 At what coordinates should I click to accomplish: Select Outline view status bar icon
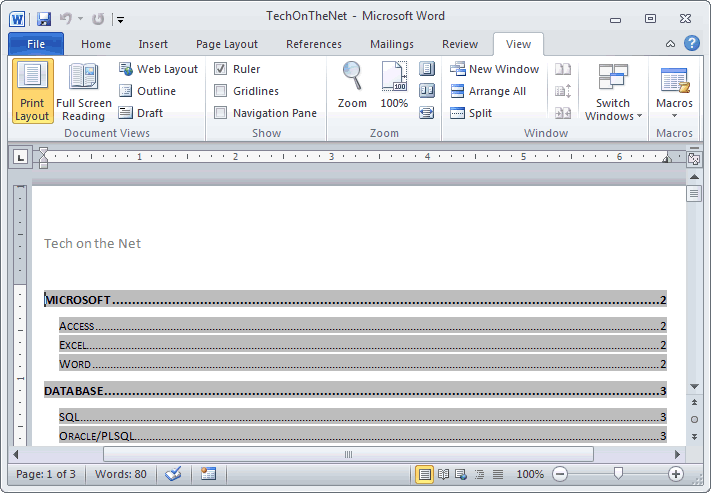pos(479,474)
